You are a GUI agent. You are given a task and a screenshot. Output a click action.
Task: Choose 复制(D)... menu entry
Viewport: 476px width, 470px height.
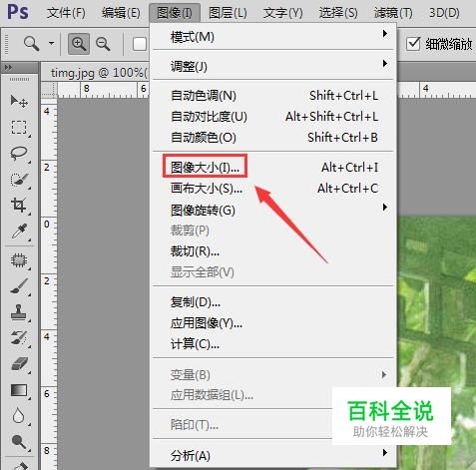pos(273,302)
